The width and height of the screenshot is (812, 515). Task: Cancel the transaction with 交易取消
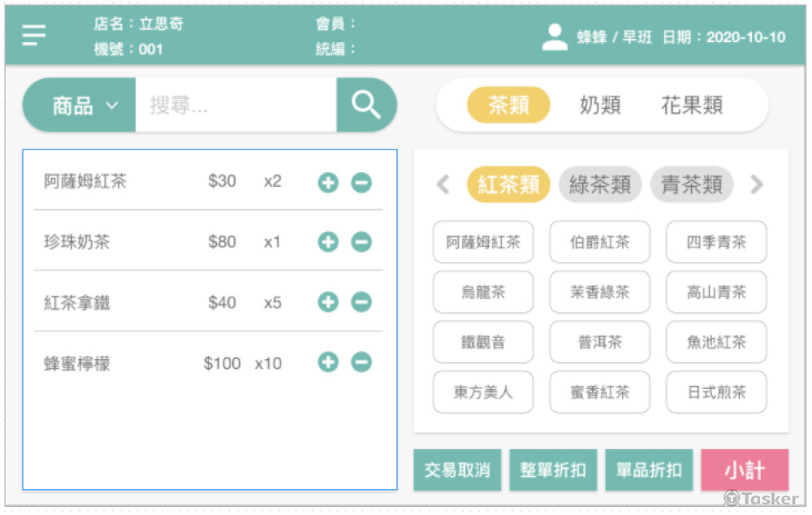click(x=457, y=470)
